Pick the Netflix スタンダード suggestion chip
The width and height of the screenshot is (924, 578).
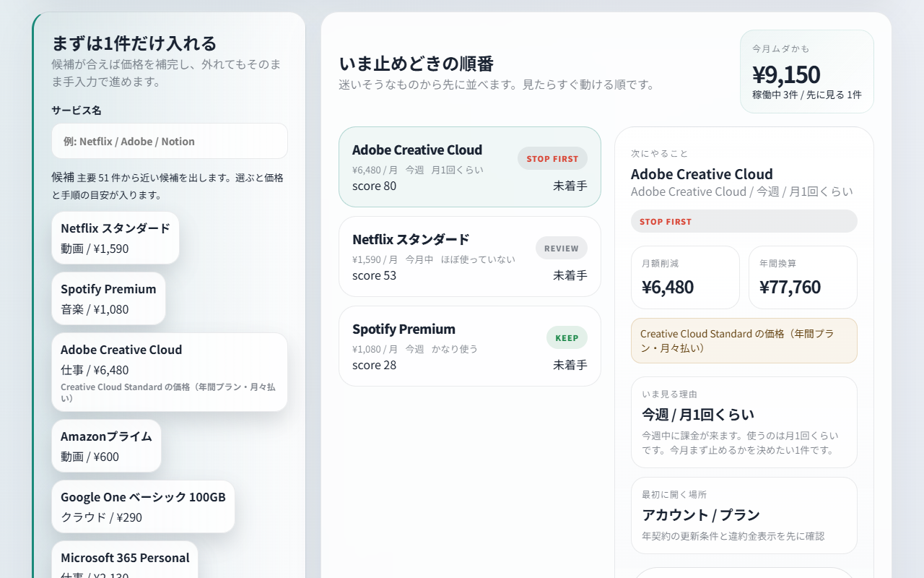click(115, 238)
